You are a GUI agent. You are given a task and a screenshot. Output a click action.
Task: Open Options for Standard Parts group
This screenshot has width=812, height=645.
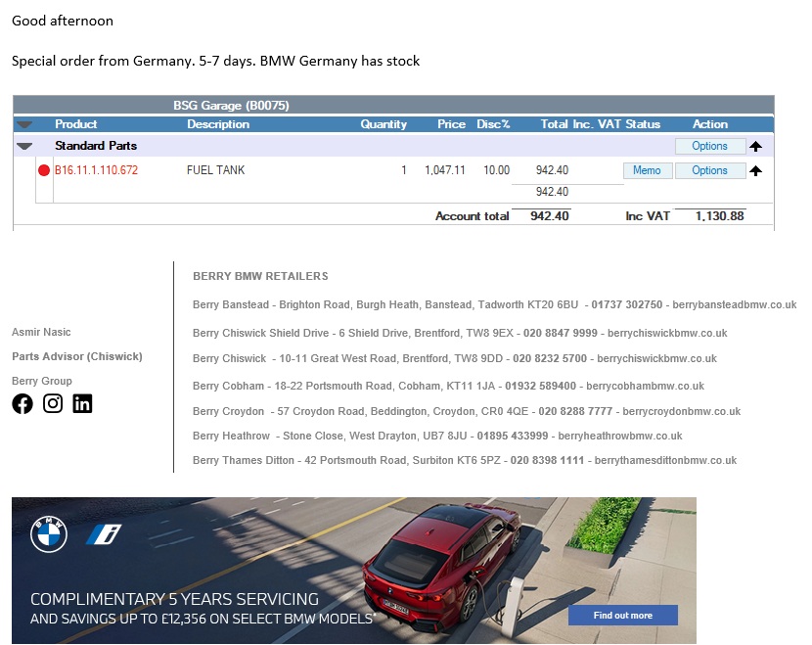pos(709,146)
